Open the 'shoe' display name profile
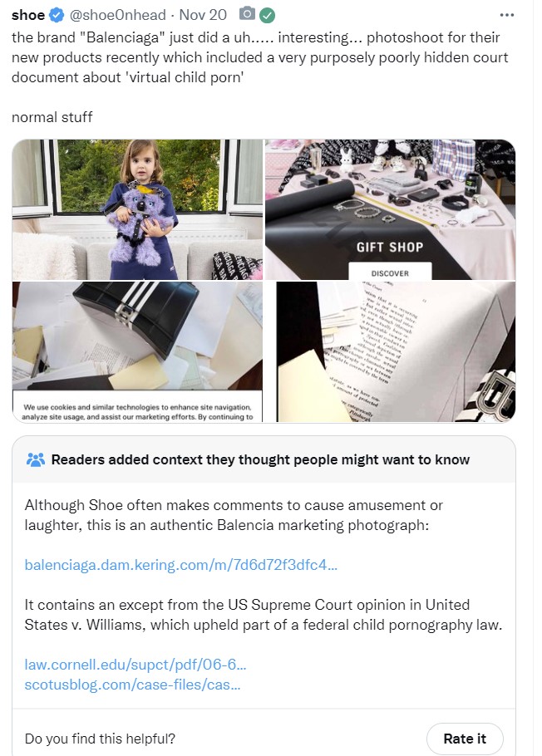Viewport: 542px width, 756px height. tap(28, 15)
